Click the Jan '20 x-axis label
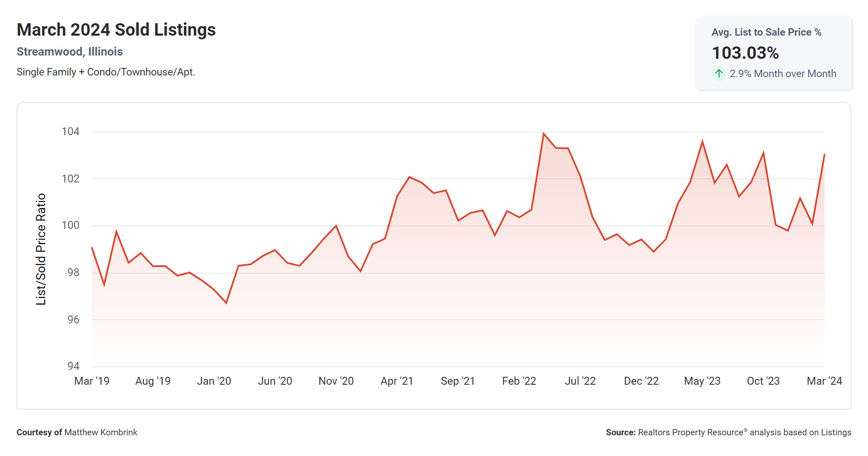This screenshot has height=456, width=868. pos(214,381)
